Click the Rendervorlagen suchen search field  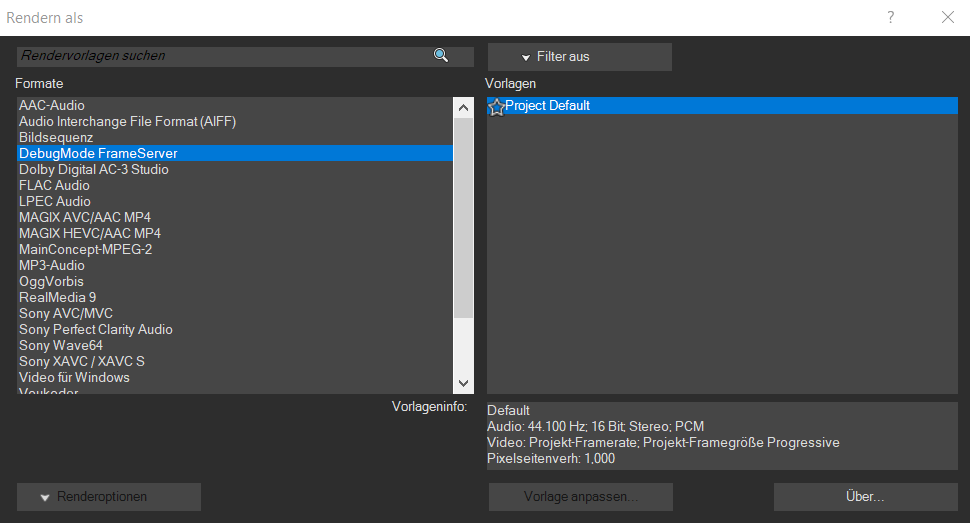coord(220,56)
